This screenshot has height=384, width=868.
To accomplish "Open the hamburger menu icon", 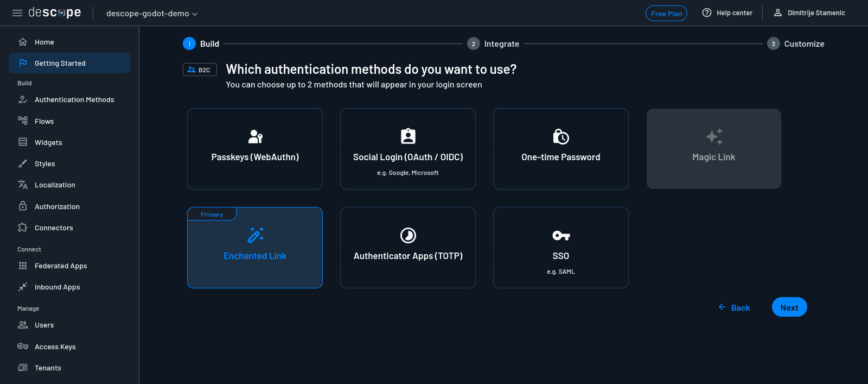I will pyautogui.click(x=17, y=13).
